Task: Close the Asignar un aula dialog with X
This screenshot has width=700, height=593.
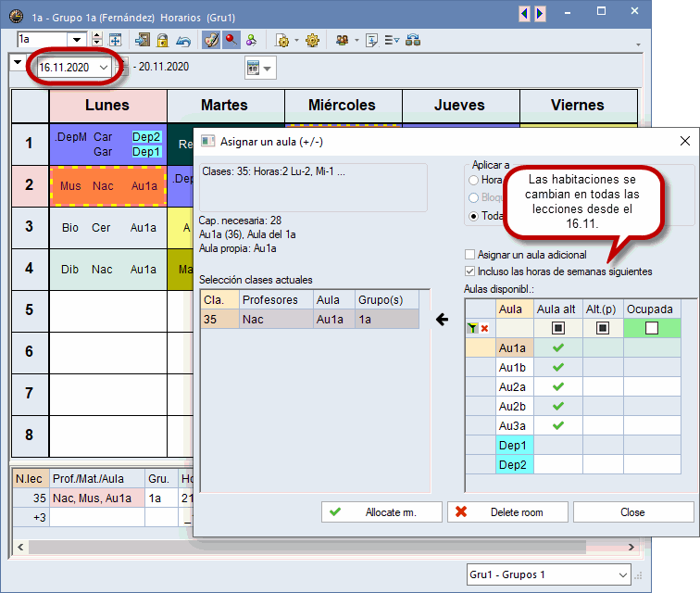Action: click(685, 141)
